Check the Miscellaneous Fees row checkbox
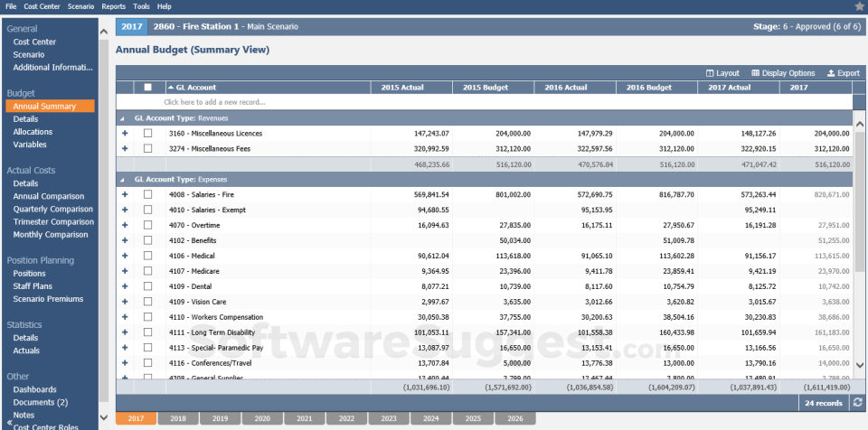 (147, 148)
